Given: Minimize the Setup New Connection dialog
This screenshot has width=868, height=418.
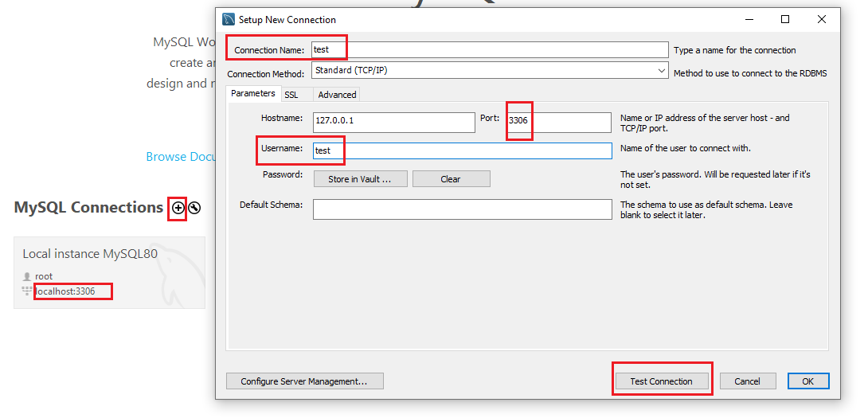Looking at the screenshot, I should [749, 19].
